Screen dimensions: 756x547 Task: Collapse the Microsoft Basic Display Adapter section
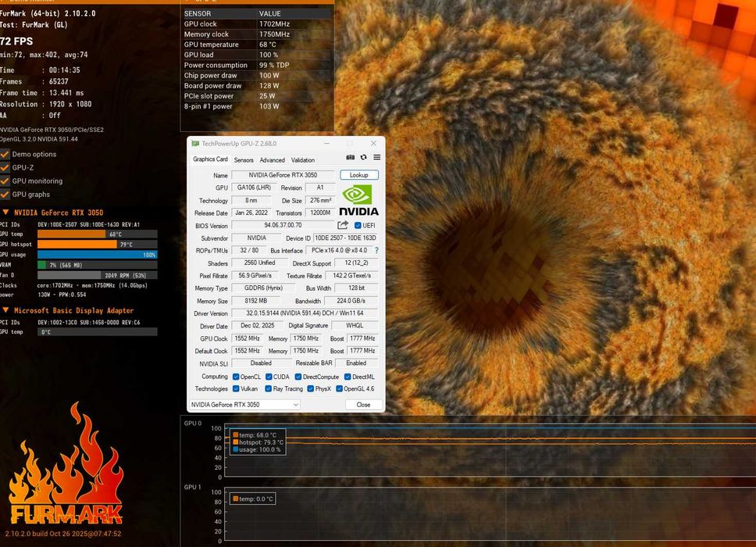(x=5, y=310)
